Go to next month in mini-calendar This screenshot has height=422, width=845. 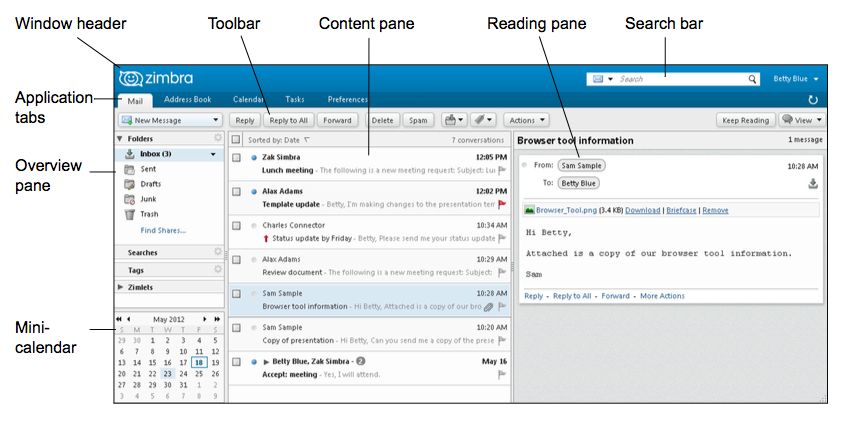coord(205,319)
